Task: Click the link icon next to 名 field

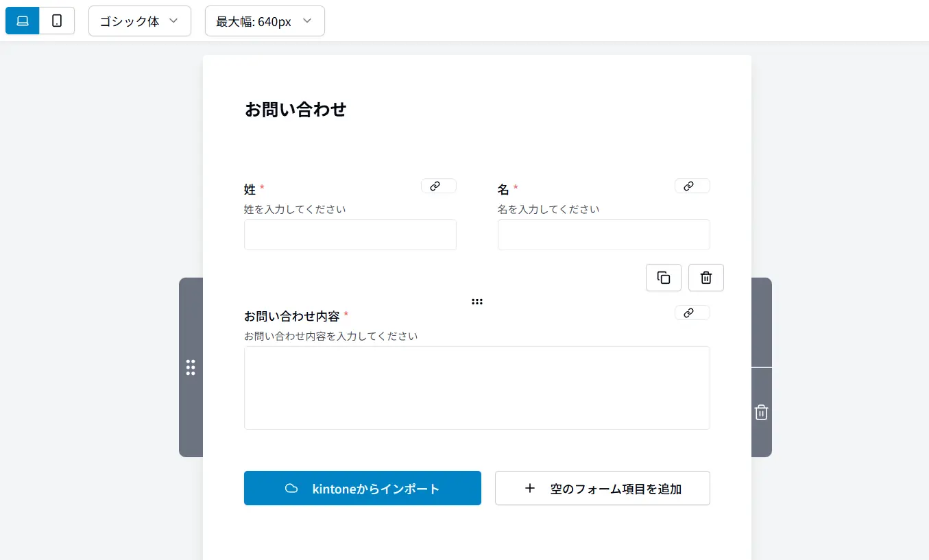Action: 692,186
